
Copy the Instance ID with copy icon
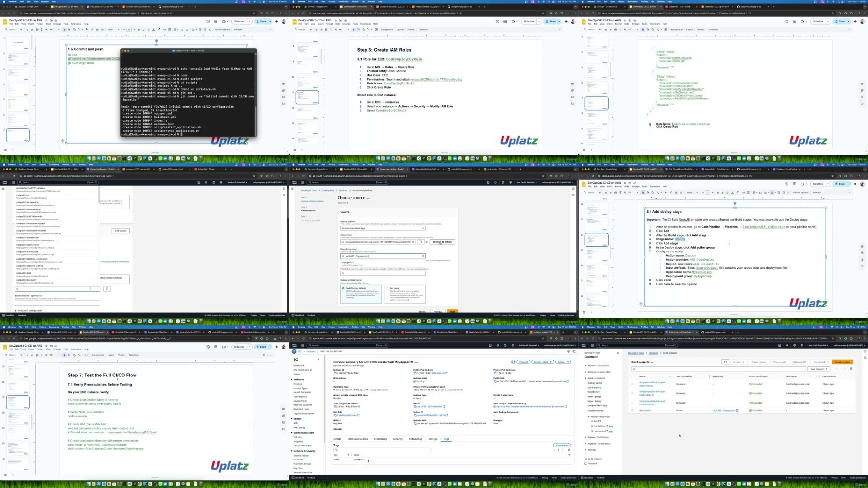[x=335, y=373]
